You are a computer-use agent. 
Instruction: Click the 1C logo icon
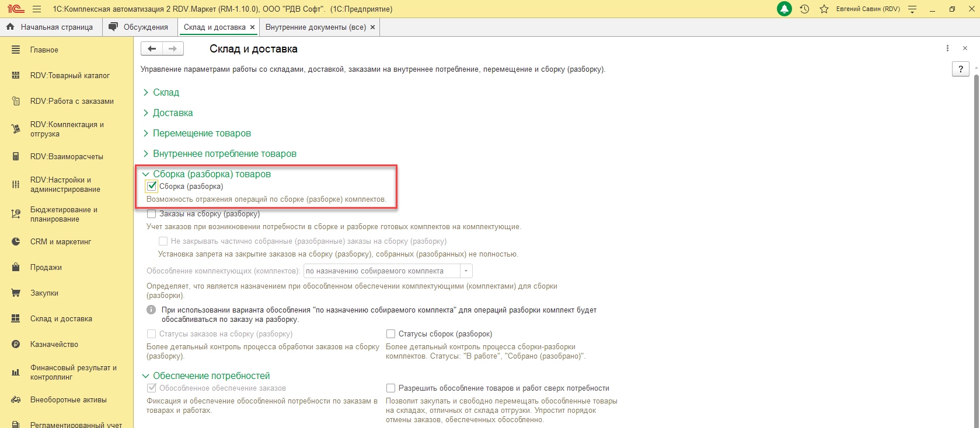16,9
